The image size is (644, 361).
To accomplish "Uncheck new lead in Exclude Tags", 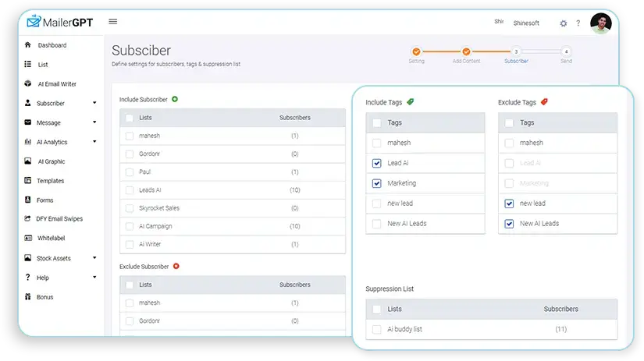I will (509, 203).
